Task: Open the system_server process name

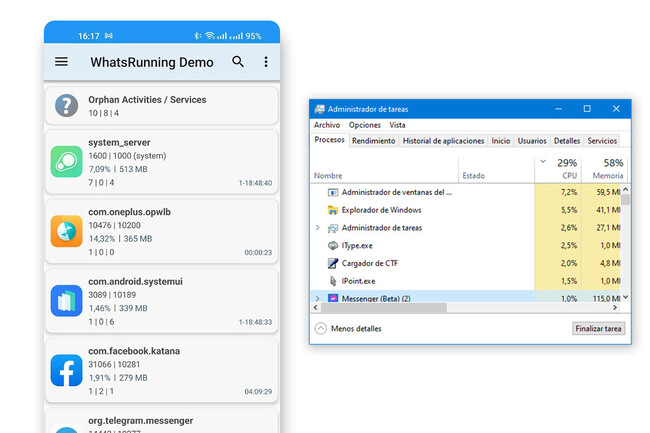Action: click(x=119, y=143)
